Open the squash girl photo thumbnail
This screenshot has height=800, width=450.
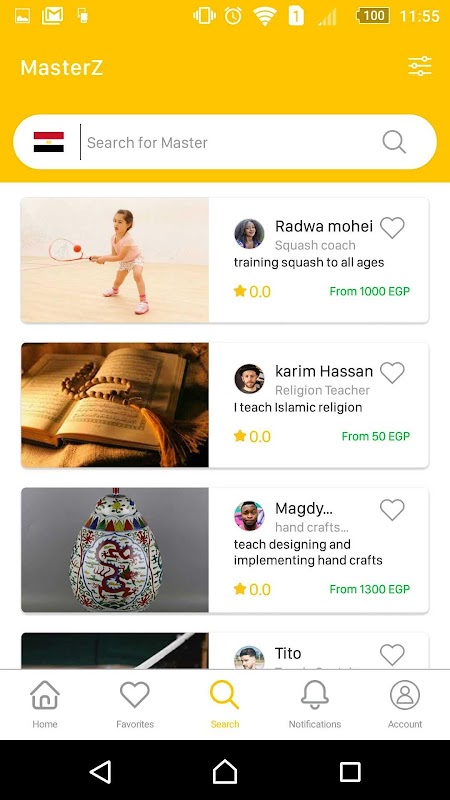click(115, 260)
